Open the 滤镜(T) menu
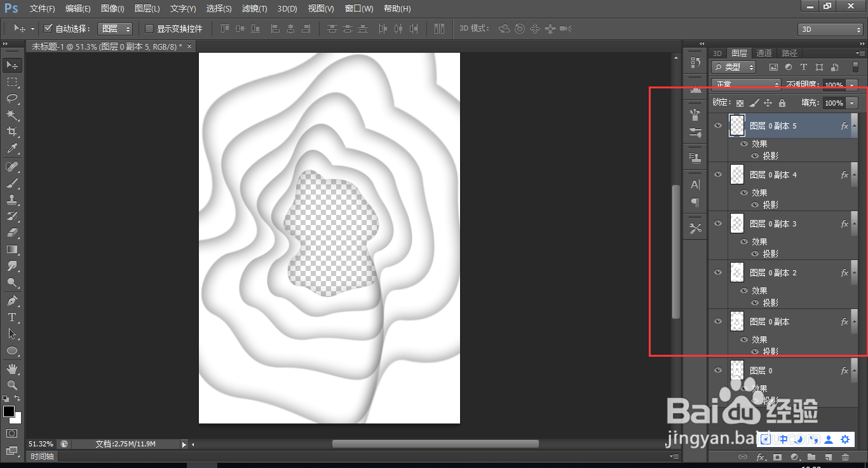The width and height of the screenshot is (868, 468). [255, 9]
